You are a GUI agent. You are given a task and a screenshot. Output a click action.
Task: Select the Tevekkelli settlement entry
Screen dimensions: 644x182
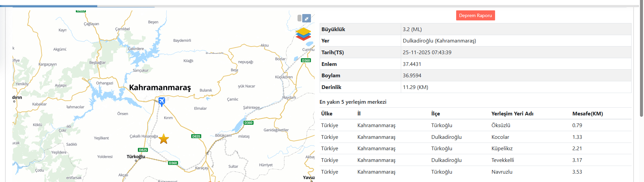(502, 160)
